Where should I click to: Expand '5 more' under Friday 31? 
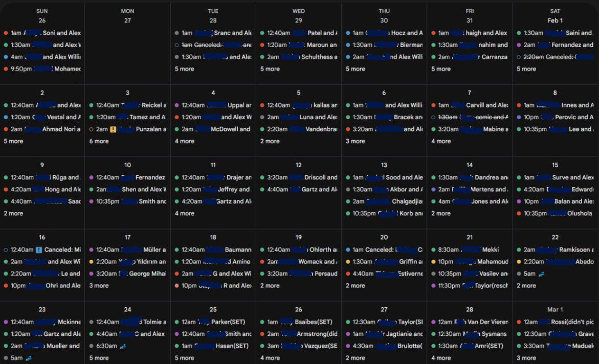(441, 69)
